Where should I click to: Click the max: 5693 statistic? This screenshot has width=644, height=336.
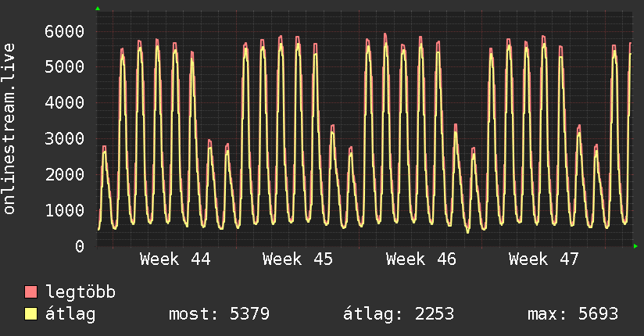pos(573,314)
